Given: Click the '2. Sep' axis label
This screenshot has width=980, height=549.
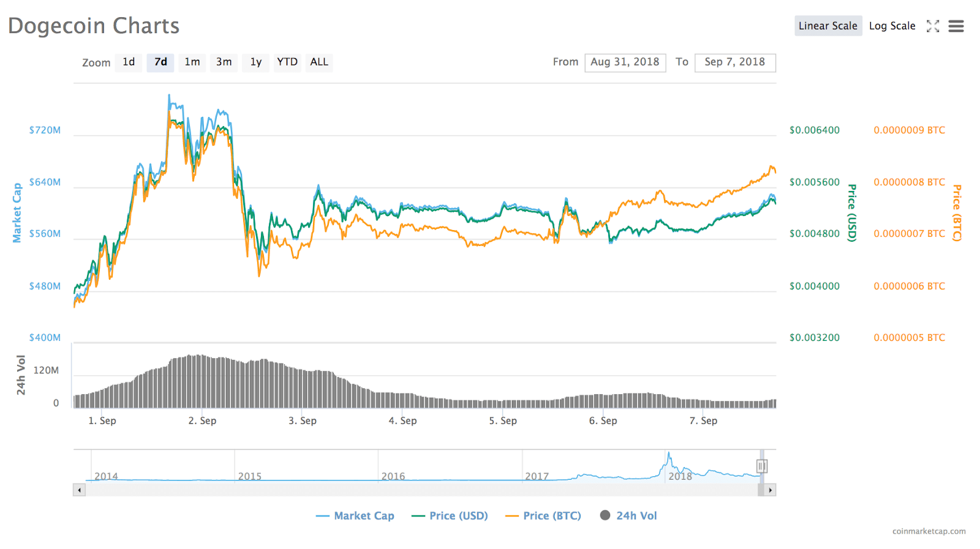Looking at the screenshot, I should coord(202,421).
